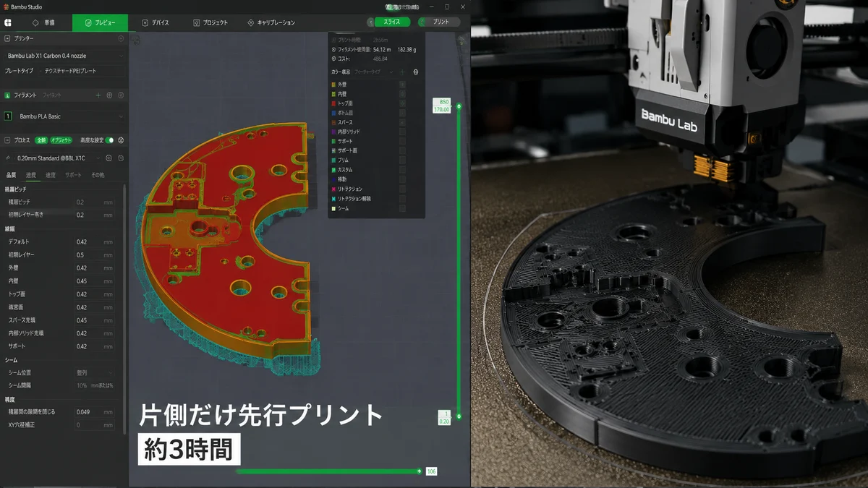The image size is (868, 488).
Task: Open the Bambu Lab X1 Carbon printer dropdown
Action: pos(64,55)
